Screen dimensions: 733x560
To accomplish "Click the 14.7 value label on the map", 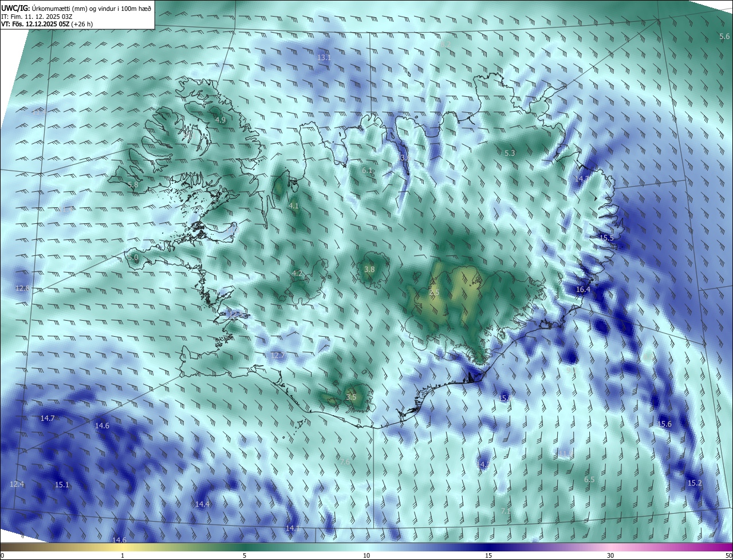I will coord(48,418).
